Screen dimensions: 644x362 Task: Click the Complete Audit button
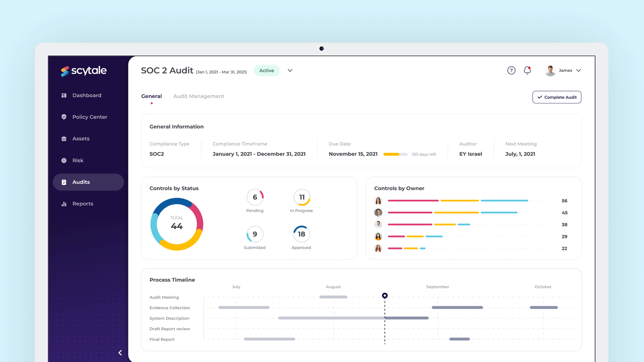556,97
